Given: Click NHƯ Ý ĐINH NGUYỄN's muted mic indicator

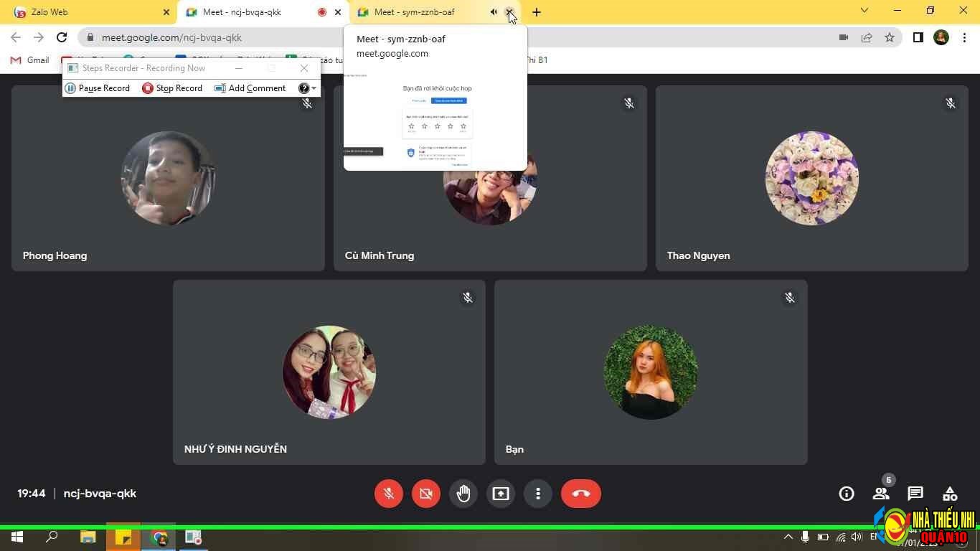Looking at the screenshot, I should click(x=468, y=297).
